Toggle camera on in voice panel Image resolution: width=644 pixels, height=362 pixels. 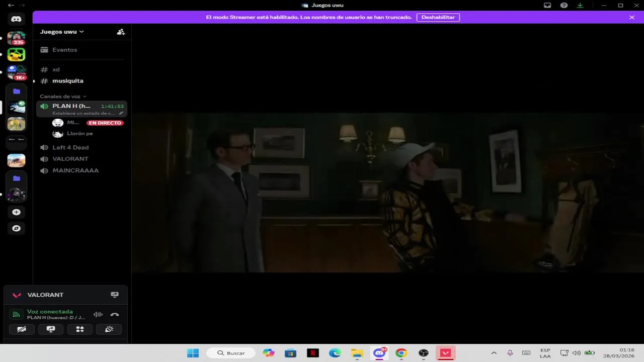[x=22, y=329]
